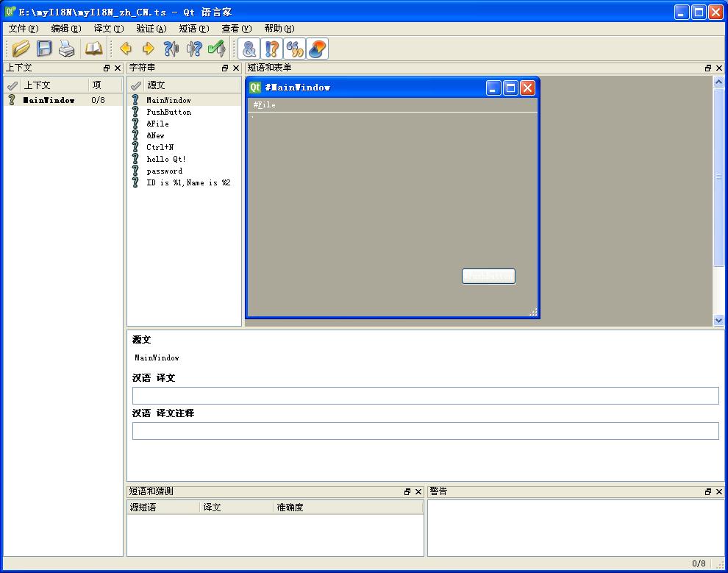Open the phrase book icon

click(x=93, y=49)
